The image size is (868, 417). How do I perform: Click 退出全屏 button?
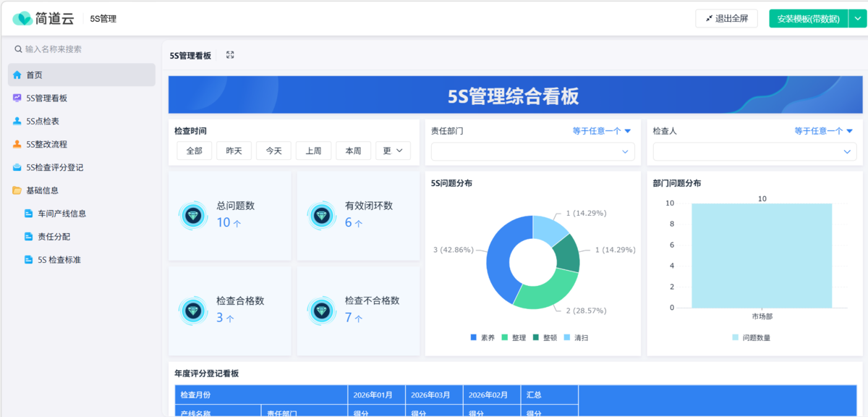pos(727,19)
